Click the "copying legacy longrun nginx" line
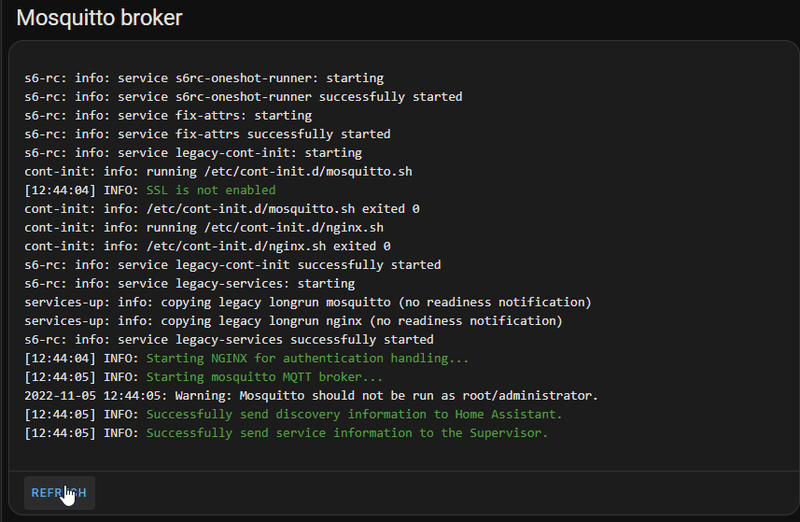Viewport: 800px width, 522px height. (293, 321)
